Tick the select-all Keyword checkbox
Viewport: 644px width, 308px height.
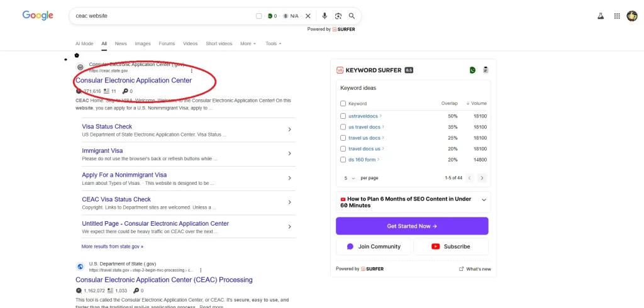[x=343, y=104]
